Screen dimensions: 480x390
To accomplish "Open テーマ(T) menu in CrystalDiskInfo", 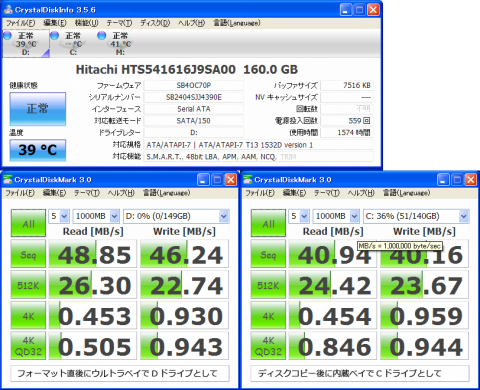I will tap(119, 23).
